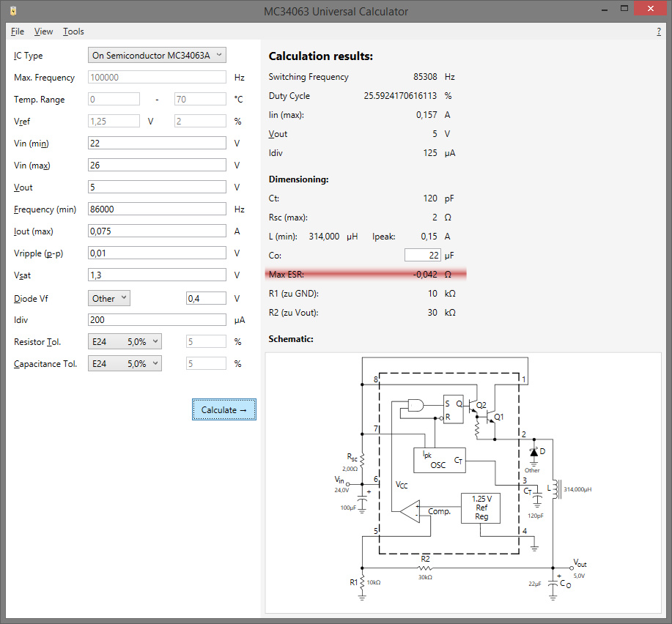Open the Tools menu
The height and width of the screenshot is (624, 672).
tap(73, 31)
